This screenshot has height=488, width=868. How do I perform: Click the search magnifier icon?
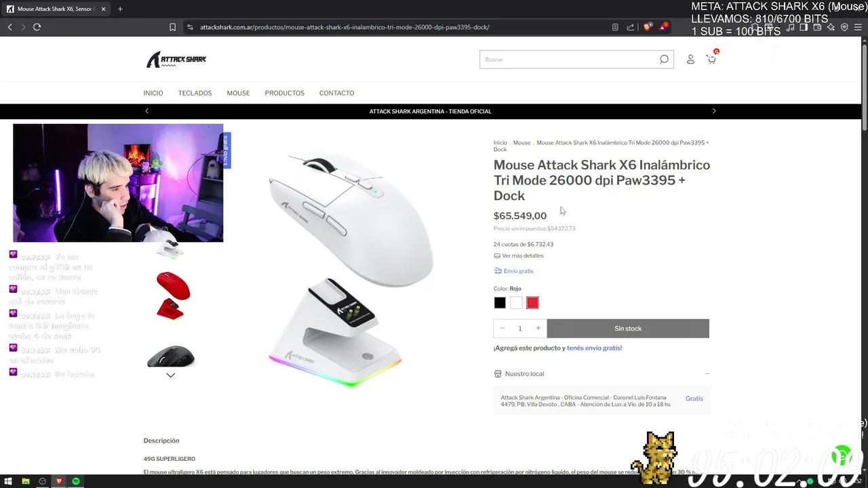(x=664, y=59)
